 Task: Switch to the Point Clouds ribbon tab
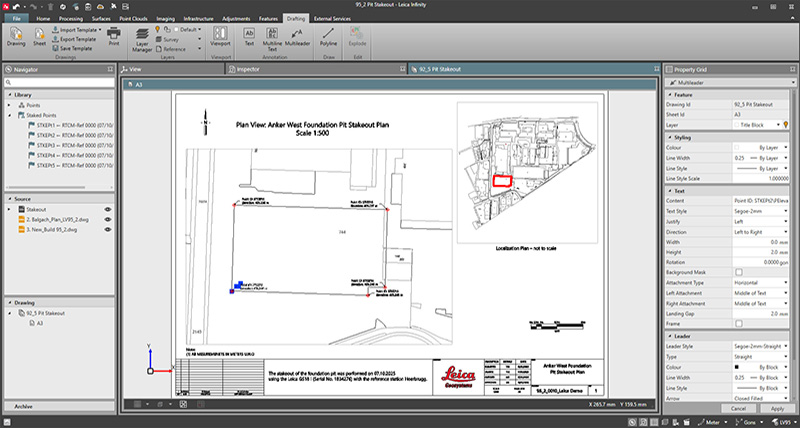[x=135, y=18]
